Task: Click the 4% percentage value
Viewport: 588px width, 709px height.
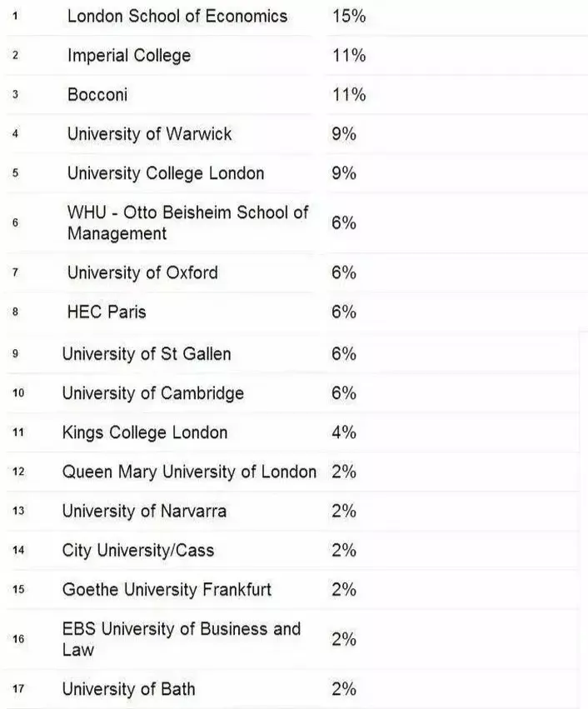Action: [x=343, y=432]
